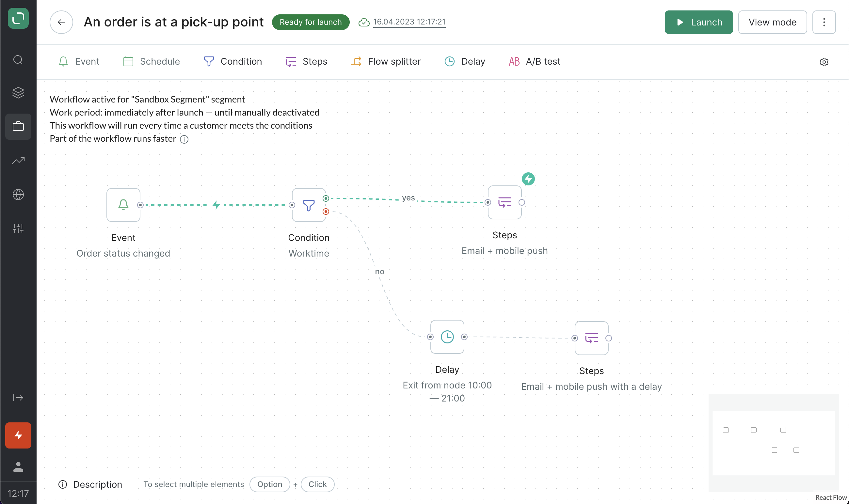Go back with the arrow button
This screenshot has height=504, width=849.
coord(61,22)
